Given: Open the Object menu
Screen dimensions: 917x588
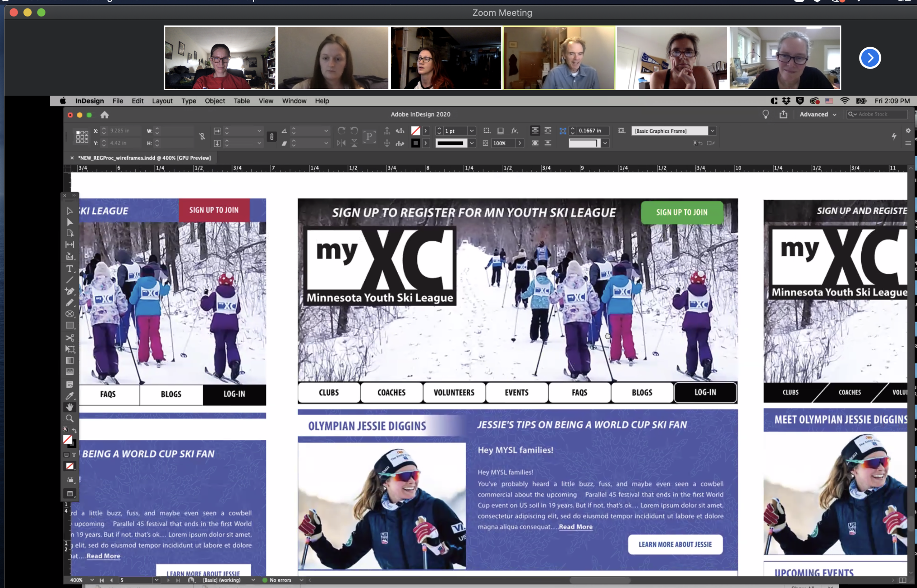Looking at the screenshot, I should tap(215, 101).
